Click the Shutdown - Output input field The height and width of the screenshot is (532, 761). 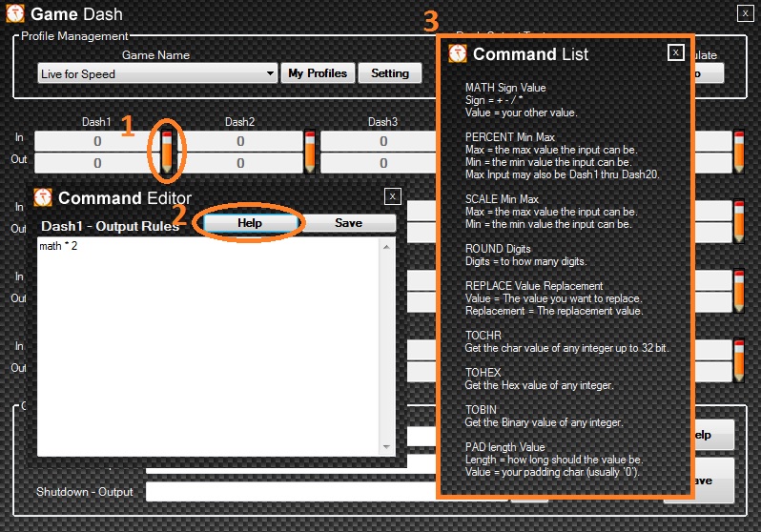(x=291, y=492)
